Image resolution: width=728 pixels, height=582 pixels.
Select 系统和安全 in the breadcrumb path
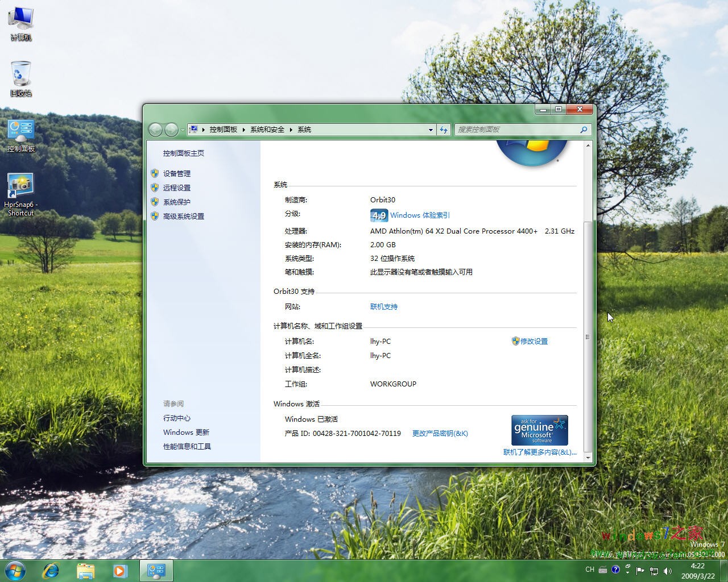[267, 130]
